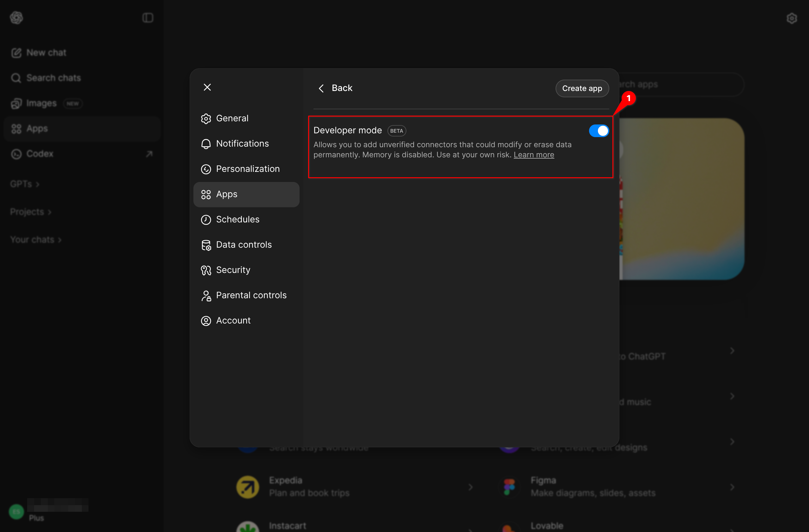Close the settings dialog with X
The height and width of the screenshot is (532, 809).
pos(207,87)
